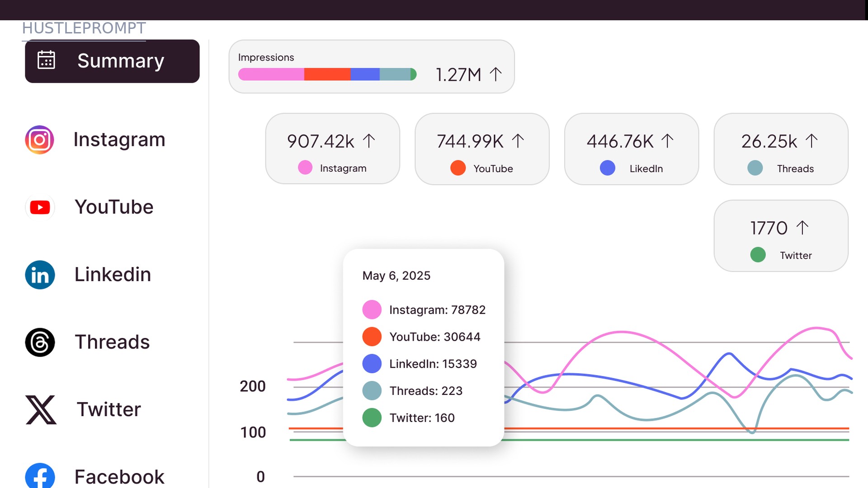This screenshot has width=868, height=488.
Task: Click the X Twitter logo icon in sidebar
Action: [x=41, y=410]
